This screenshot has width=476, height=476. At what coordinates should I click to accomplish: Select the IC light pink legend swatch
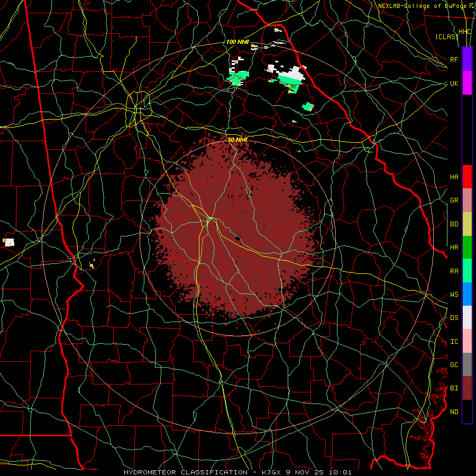tap(467, 341)
